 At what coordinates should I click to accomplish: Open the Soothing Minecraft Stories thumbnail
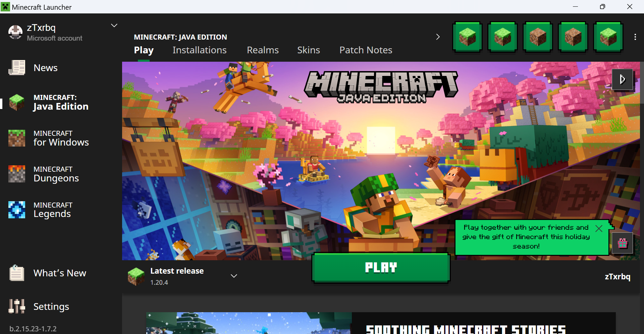pyautogui.click(x=249, y=323)
